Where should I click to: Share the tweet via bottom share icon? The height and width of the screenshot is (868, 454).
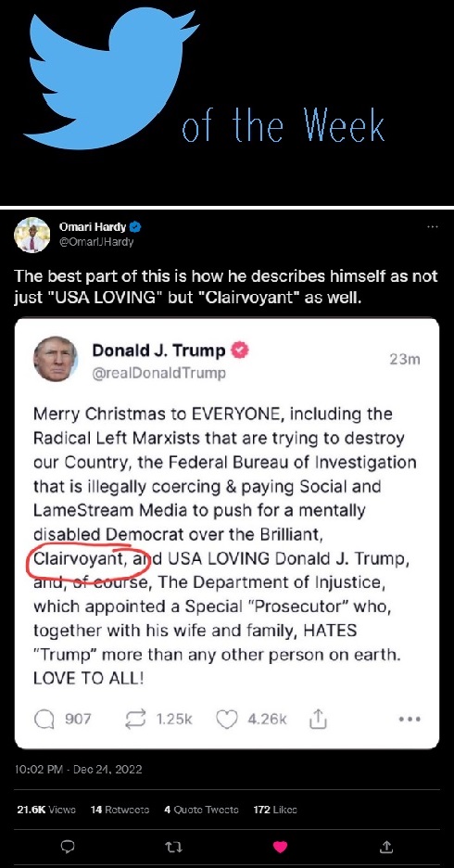[386, 847]
